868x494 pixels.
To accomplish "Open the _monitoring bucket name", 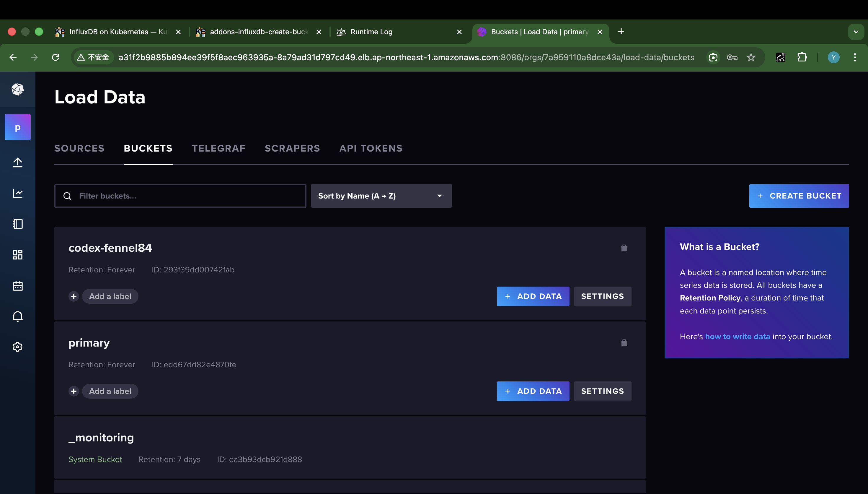I will pos(101,438).
